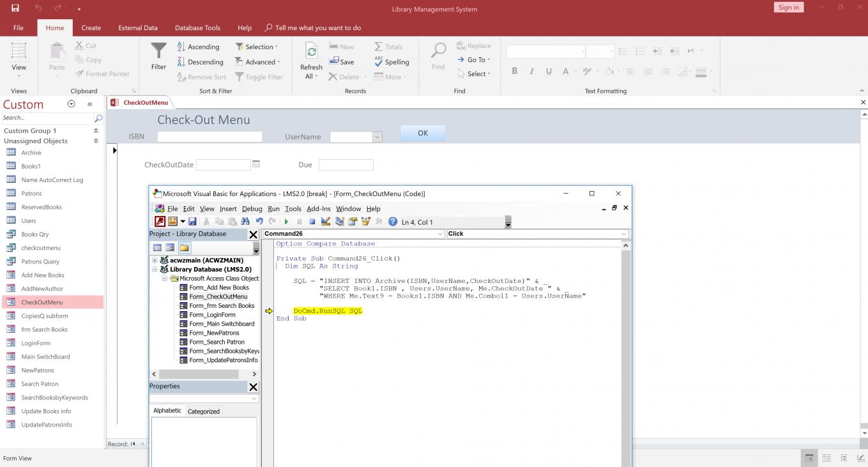This screenshot has height=467, width=868.
Task: Open the Go To dropdown in Find group
Action: (x=489, y=60)
